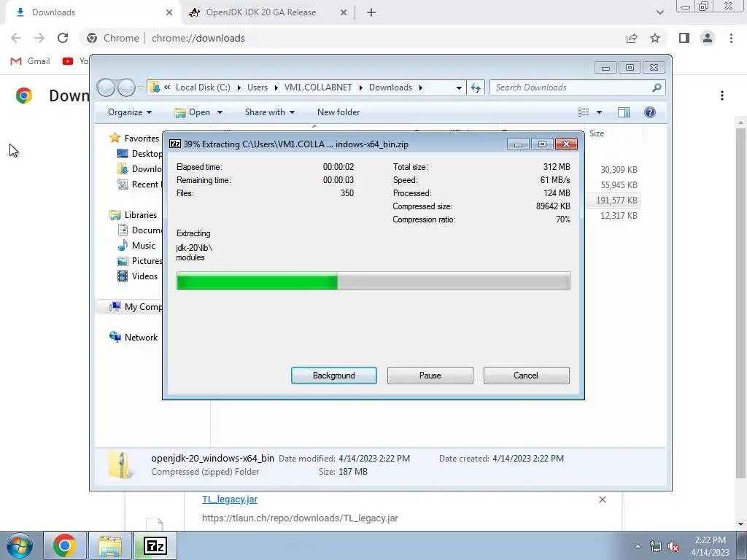Open the Open dropdown arrow in Explorer toolbar
The height and width of the screenshot is (560, 747).
coord(220,112)
